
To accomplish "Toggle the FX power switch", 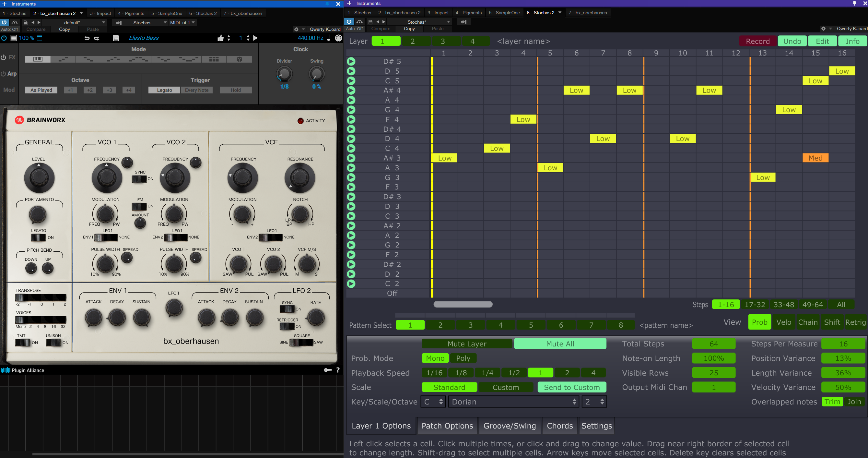I will pos(3,57).
